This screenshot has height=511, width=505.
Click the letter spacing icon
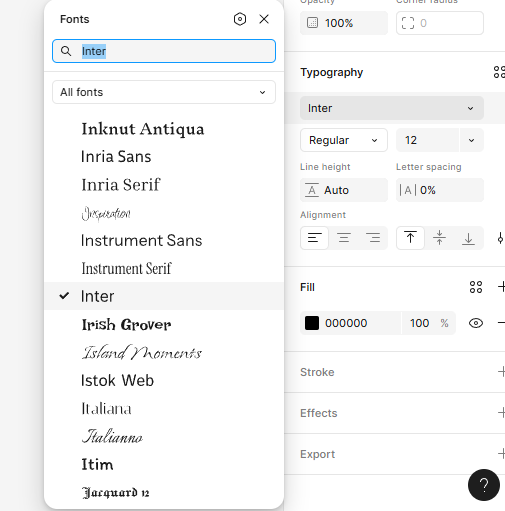pyautogui.click(x=408, y=190)
